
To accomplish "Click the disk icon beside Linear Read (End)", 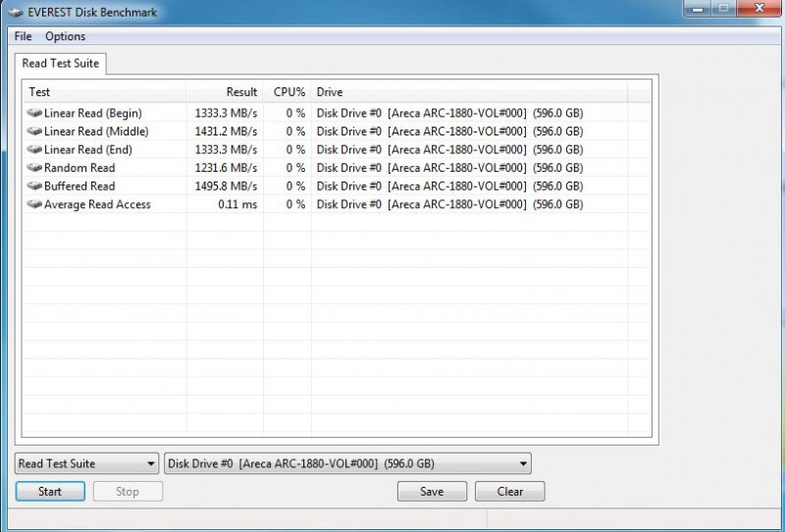I will pyautogui.click(x=34, y=149).
